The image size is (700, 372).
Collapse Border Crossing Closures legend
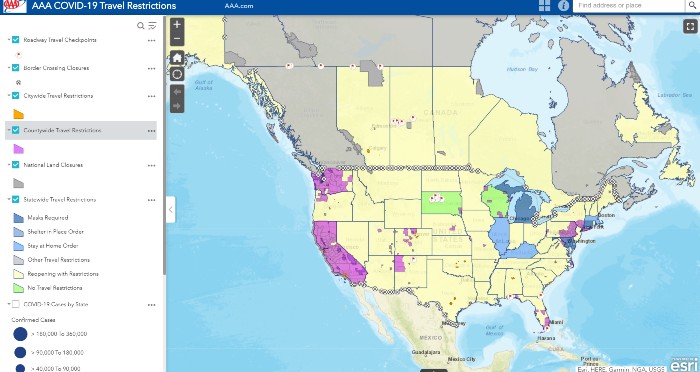click(x=8, y=68)
